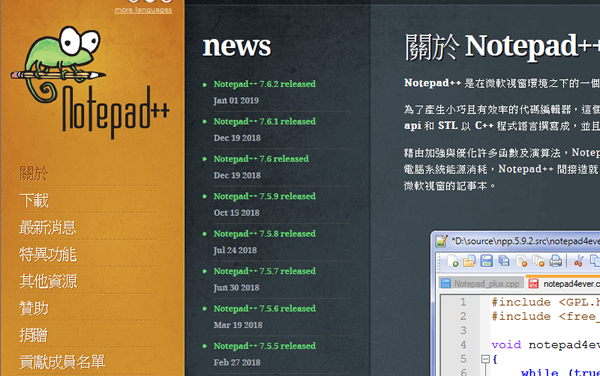Click line number 3 in the editor screenshot
The width and height of the screenshot is (600, 376).
coord(463,330)
